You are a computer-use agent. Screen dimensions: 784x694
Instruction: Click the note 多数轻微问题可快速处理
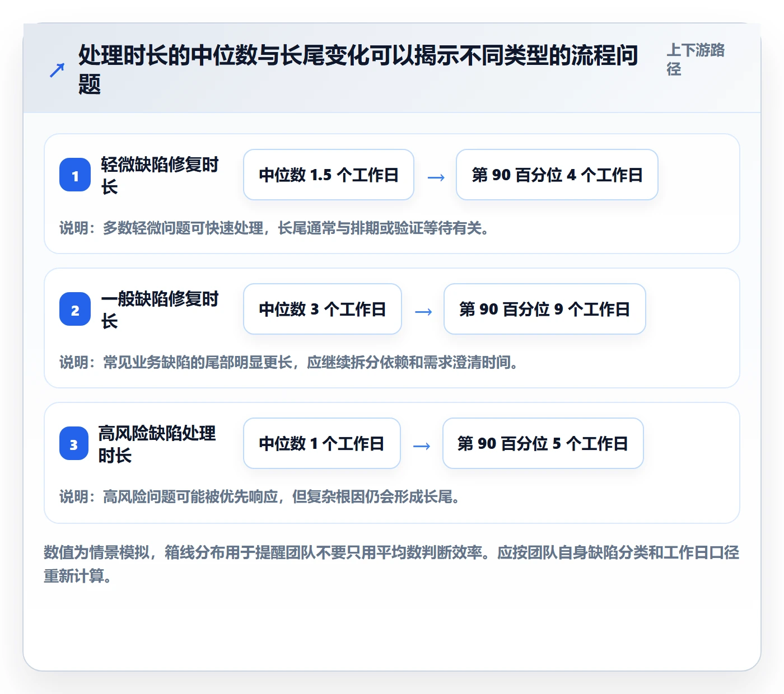(274, 228)
